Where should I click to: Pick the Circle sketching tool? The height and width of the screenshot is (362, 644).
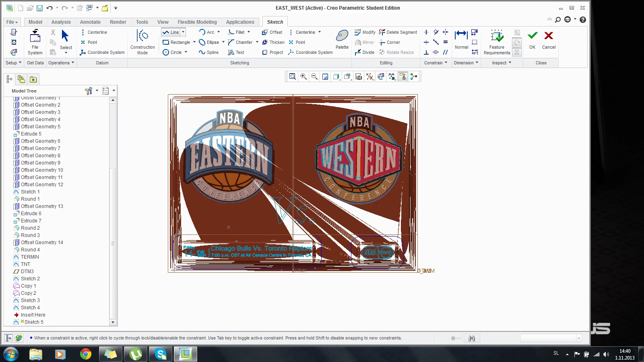click(x=172, y=52)
